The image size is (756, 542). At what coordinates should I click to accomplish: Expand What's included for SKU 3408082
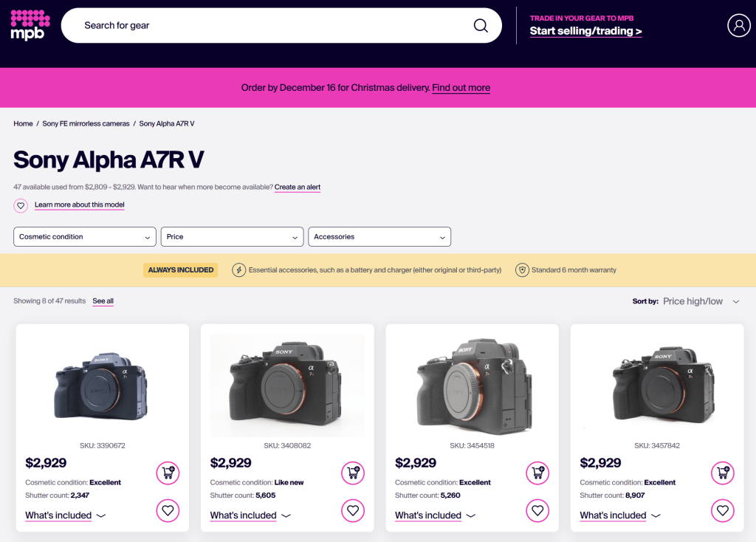pos(250,515)
